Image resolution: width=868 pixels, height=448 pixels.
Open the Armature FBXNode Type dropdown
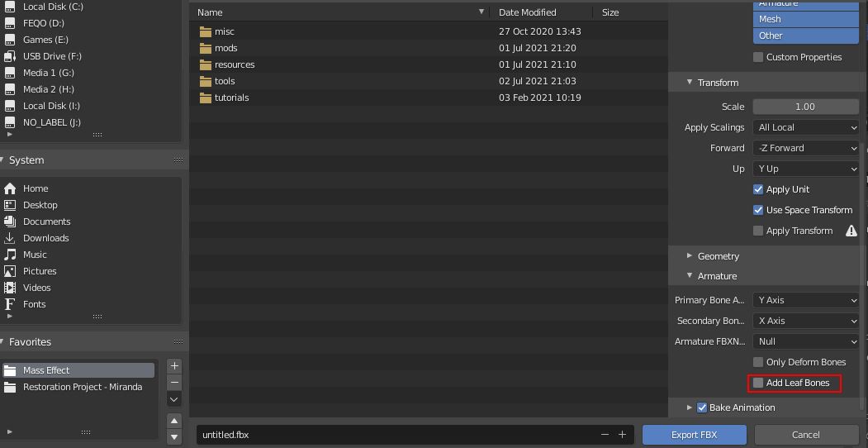[x=806, y=341]
